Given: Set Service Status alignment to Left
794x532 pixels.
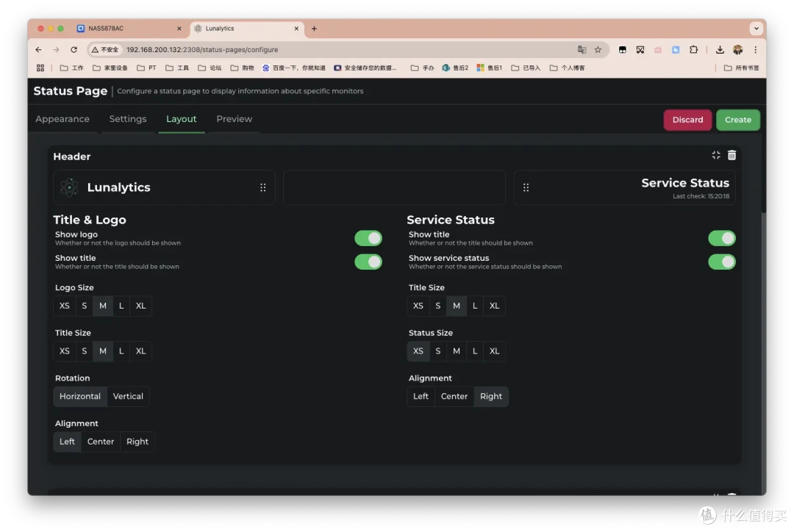Looking at the screenshot, I should point(421,396).
